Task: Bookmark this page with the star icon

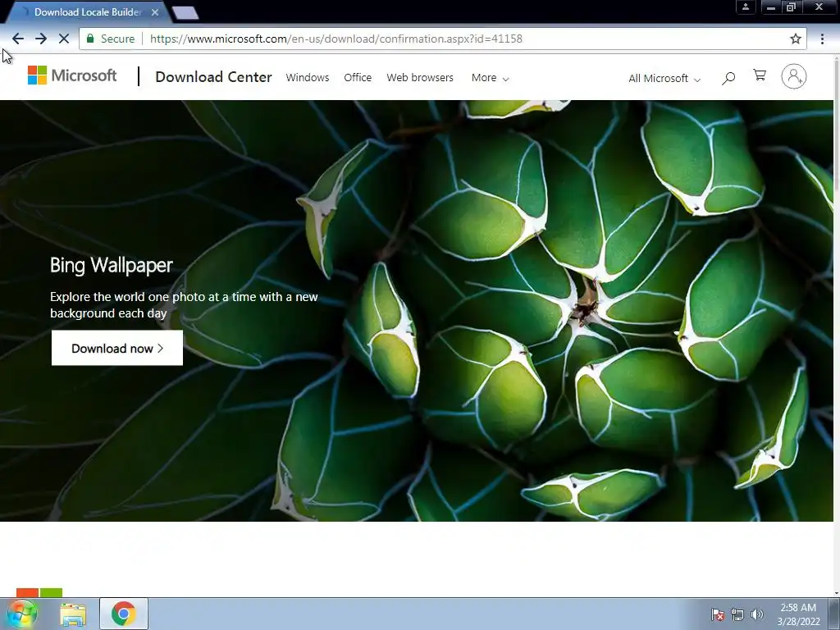Action: 796,39
